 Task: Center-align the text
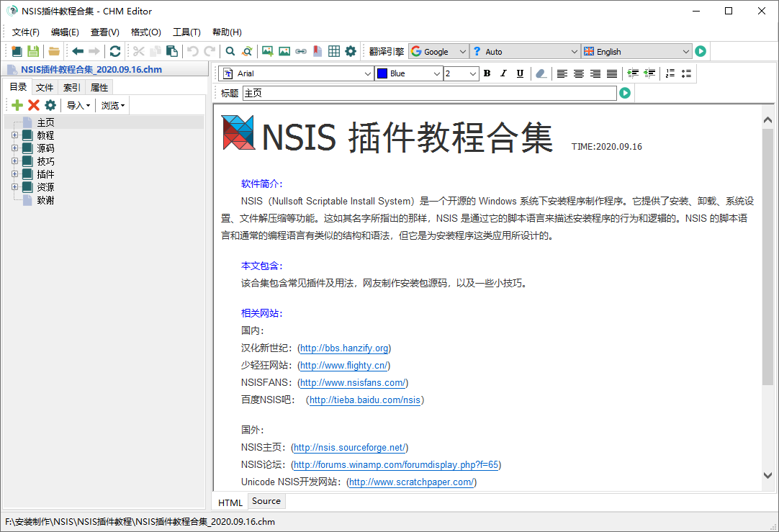click(579, 73)
